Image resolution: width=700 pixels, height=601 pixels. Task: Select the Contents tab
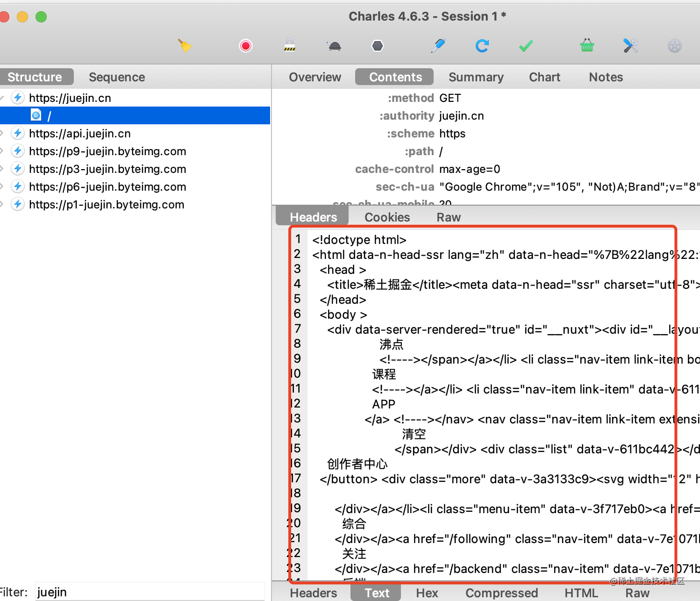click(x=395, y=77)
